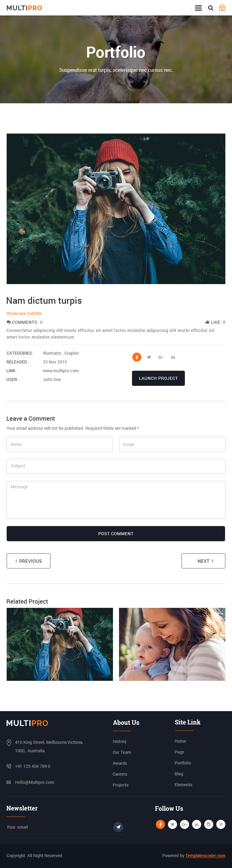This screenshot has width=232, height=868.
Task: Open the mother and baby related project
Action: point(172,644)
